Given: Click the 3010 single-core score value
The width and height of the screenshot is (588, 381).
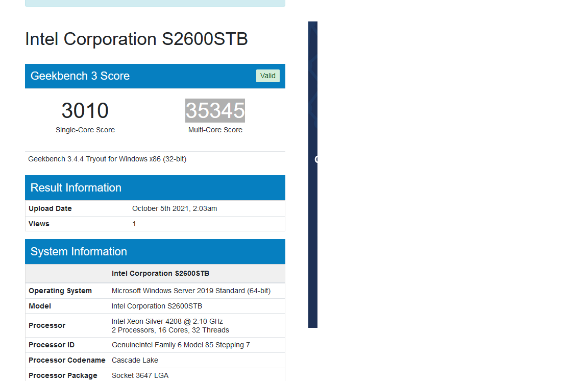Looking at the screenshot, I should [85, 110].
